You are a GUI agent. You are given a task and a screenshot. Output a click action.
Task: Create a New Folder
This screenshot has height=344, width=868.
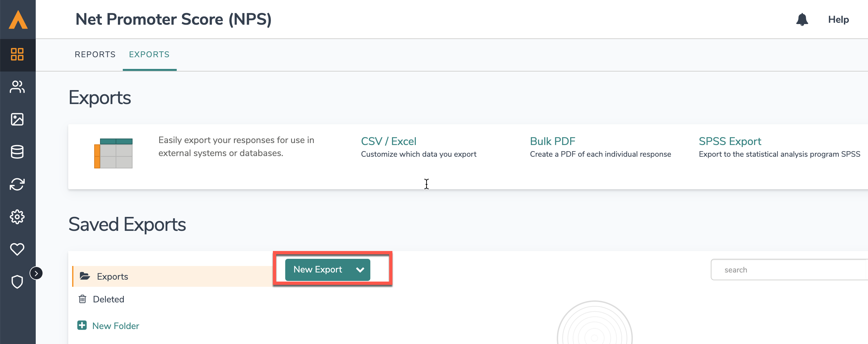click(x=116, y=326)
